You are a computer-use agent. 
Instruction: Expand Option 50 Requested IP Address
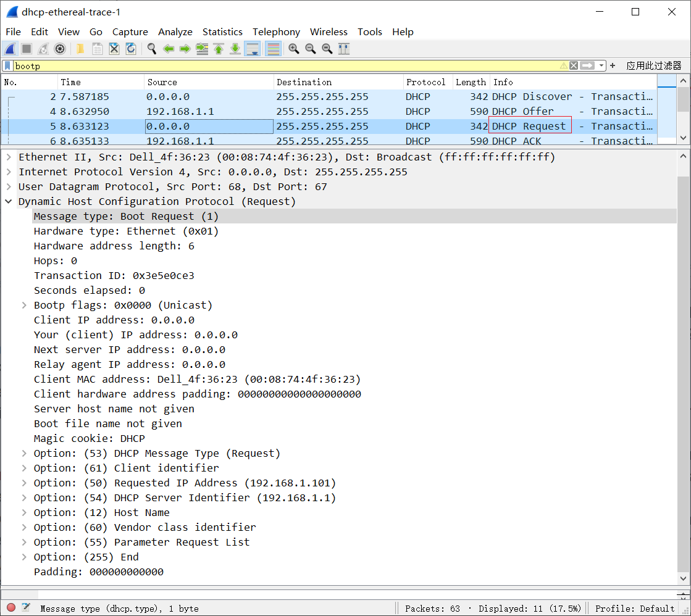tap(24, 483)
